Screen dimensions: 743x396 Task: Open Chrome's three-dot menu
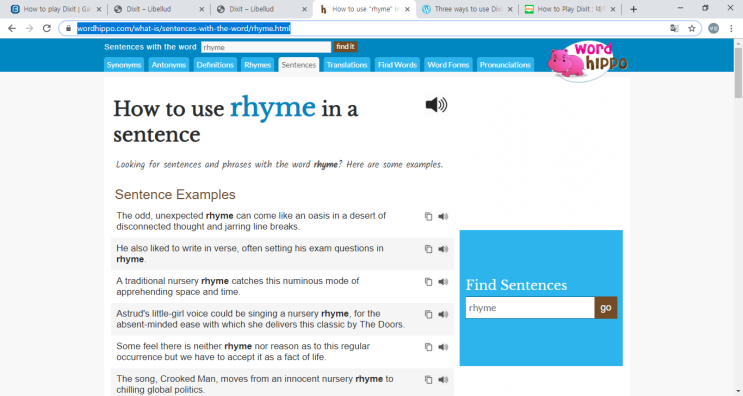click(731, 28)
